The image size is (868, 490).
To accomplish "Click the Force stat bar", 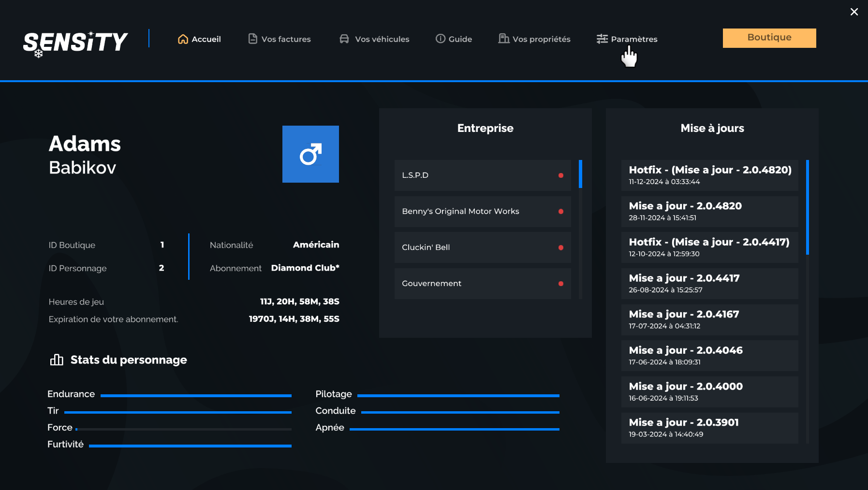I will click(184, 429).
